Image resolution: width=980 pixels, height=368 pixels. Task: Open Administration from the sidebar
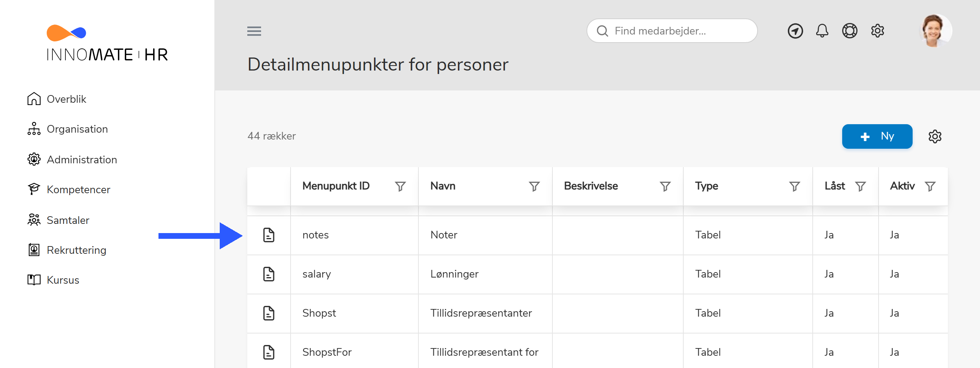(82, 159)
